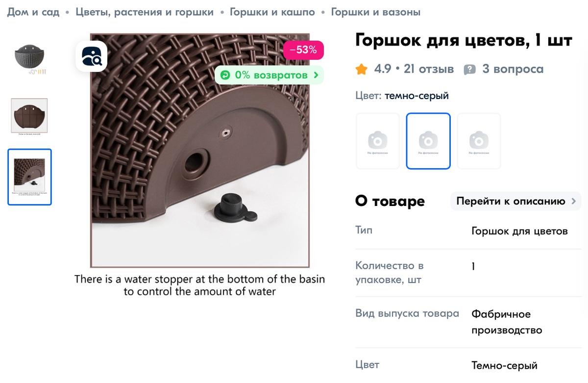
Task: Open the 3 вопроса questions link
Action: 512,69
